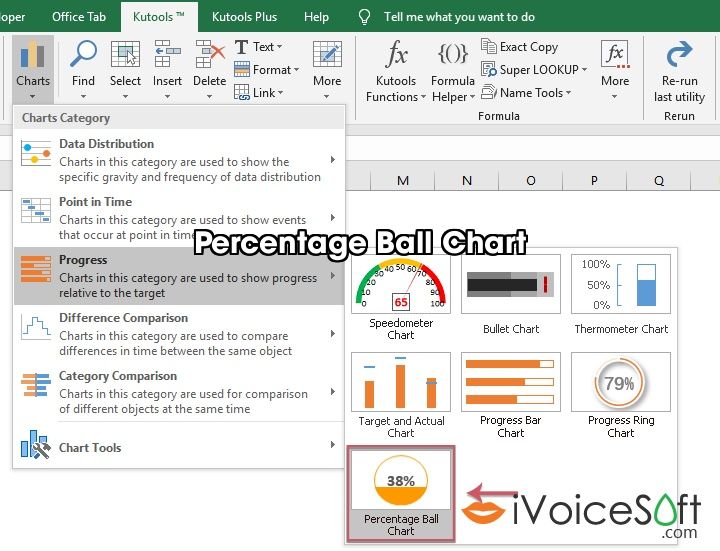Click the Find magnifier icon
Image resolution: width=720 pixels, height=551 pixels.
click(x=83, y=54)
